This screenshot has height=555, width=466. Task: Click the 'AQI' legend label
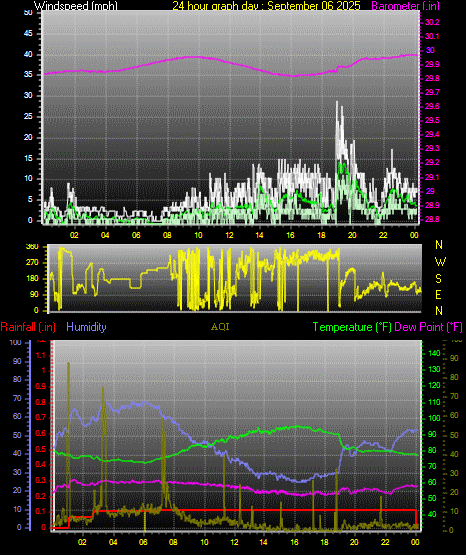[220, 327]
